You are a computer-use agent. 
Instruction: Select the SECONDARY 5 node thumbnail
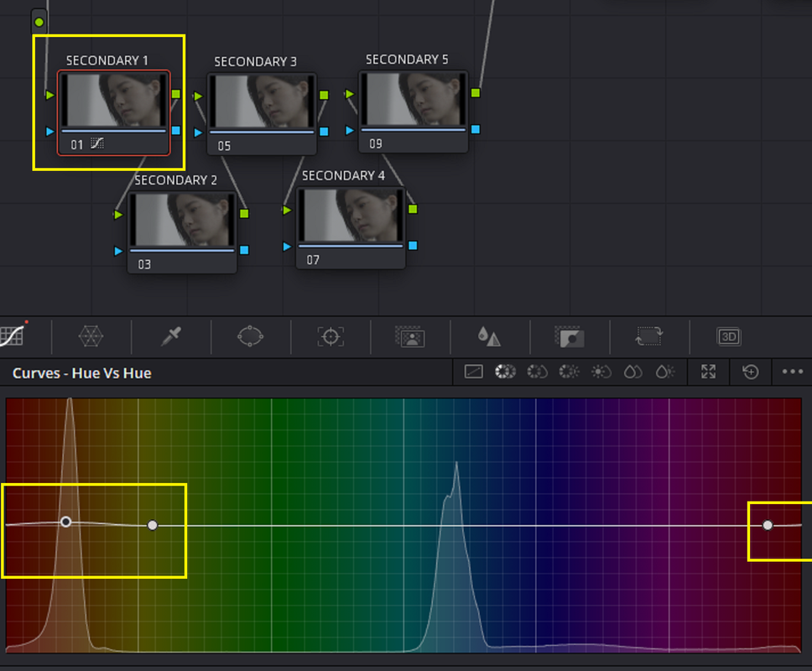pos(414,99)
